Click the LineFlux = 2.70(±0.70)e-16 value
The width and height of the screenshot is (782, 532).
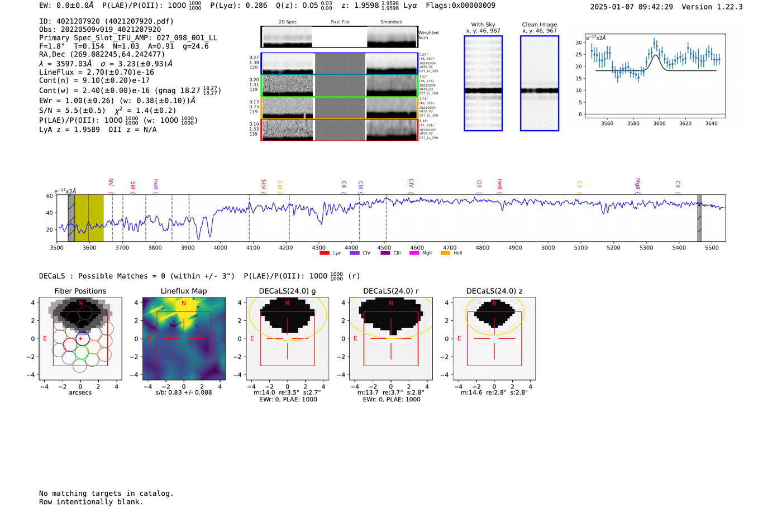pyautogui.click(x=96, y=72)
